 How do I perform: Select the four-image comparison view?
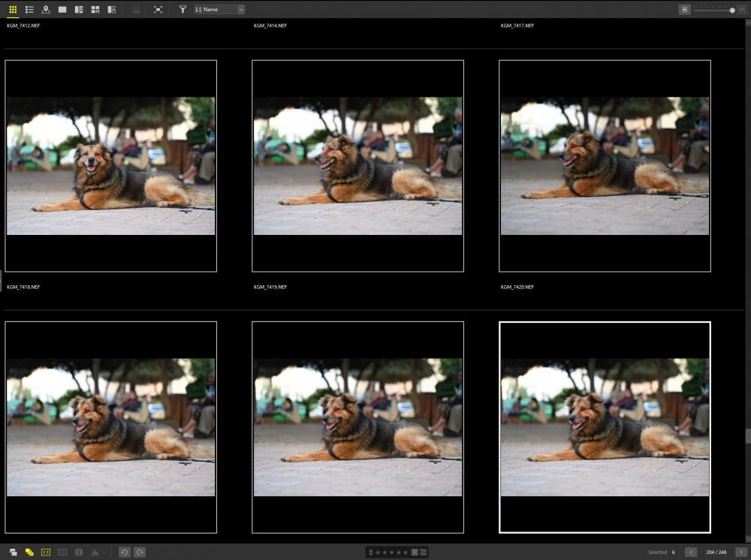[x=95, y=9]
